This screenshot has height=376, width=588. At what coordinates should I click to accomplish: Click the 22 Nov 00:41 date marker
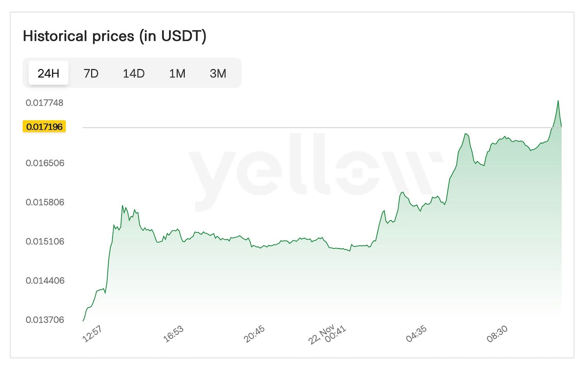(328, 334)
